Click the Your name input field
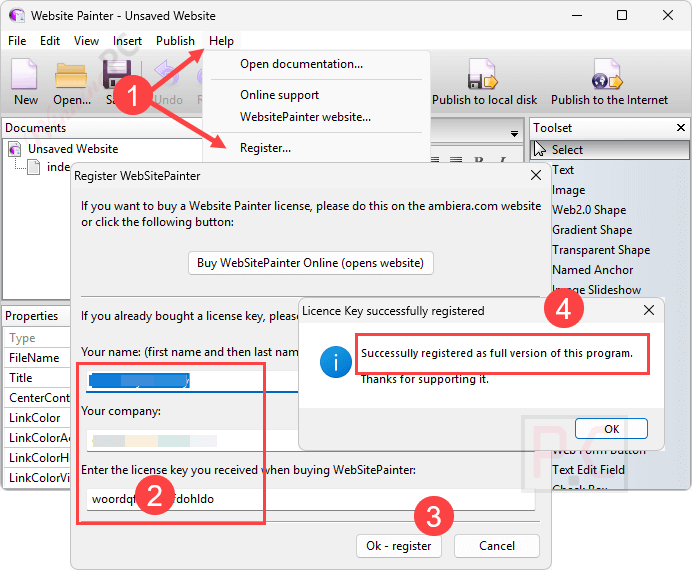Viewport: 692px width, 570px height. pos(192,380)
